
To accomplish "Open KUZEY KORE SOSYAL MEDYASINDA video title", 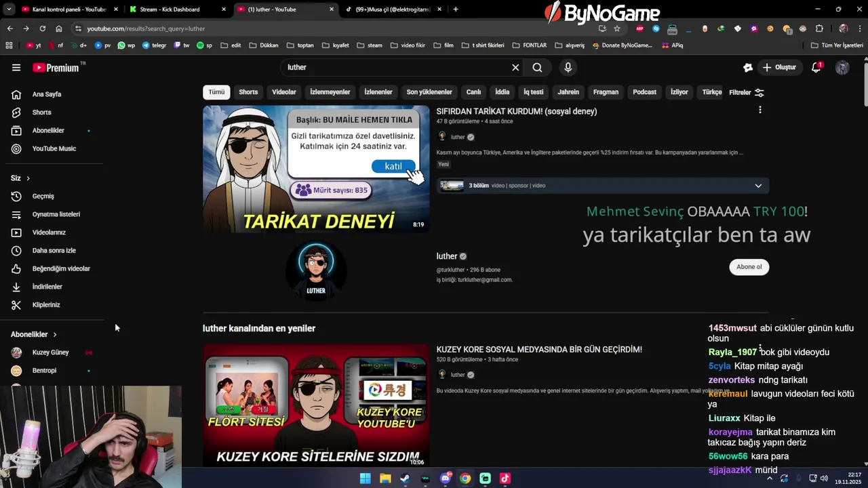I will point(539,350).
